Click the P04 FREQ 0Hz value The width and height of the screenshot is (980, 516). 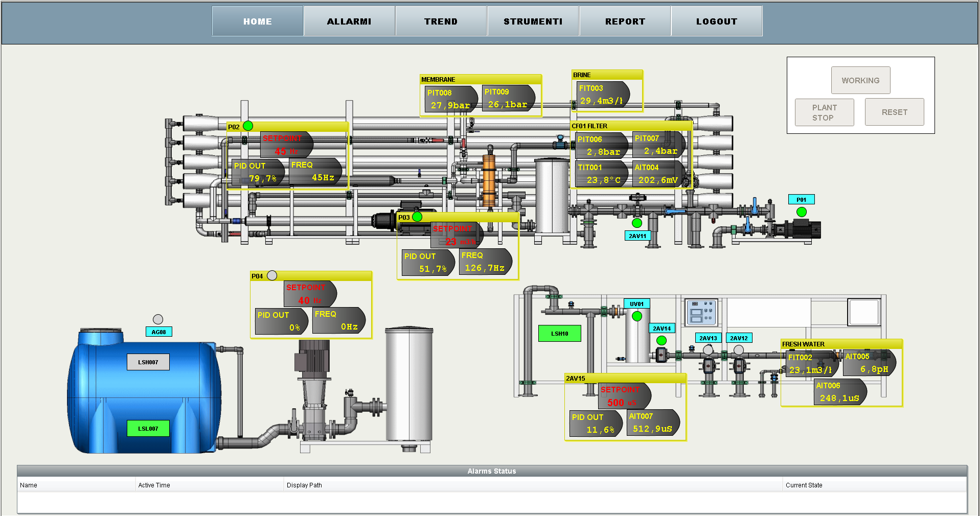coord(339,320)
